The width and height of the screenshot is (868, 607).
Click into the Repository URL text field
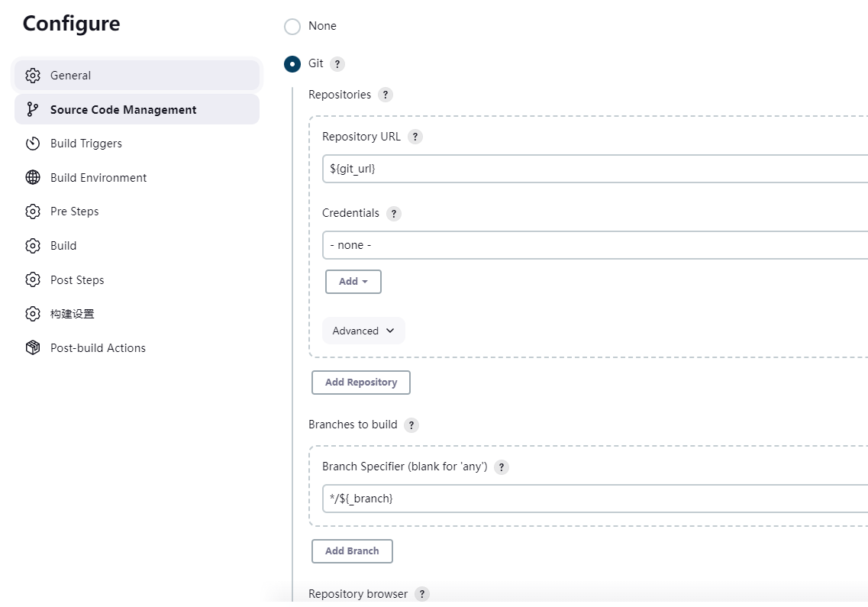pyautogui.click(x=594, y=169)
